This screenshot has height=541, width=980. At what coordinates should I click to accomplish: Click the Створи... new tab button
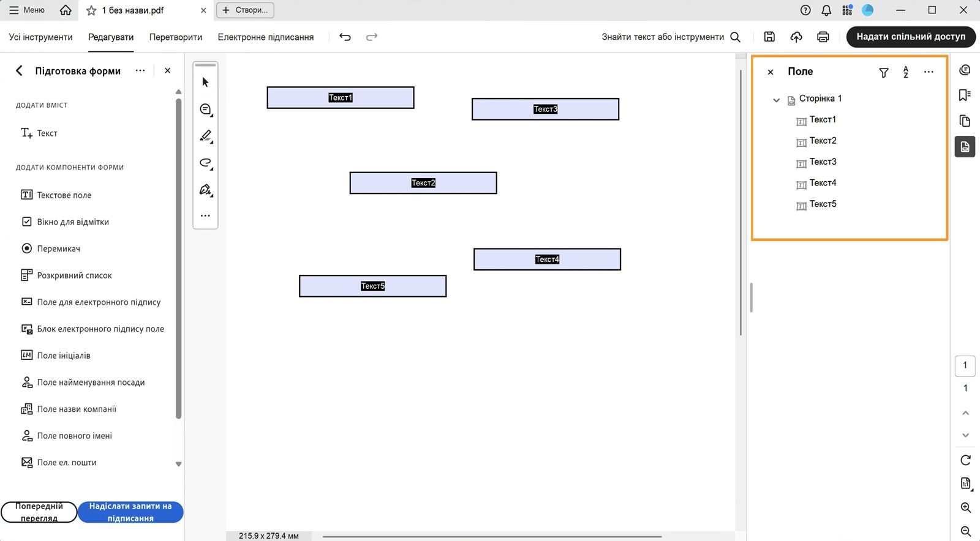(245, 10)
